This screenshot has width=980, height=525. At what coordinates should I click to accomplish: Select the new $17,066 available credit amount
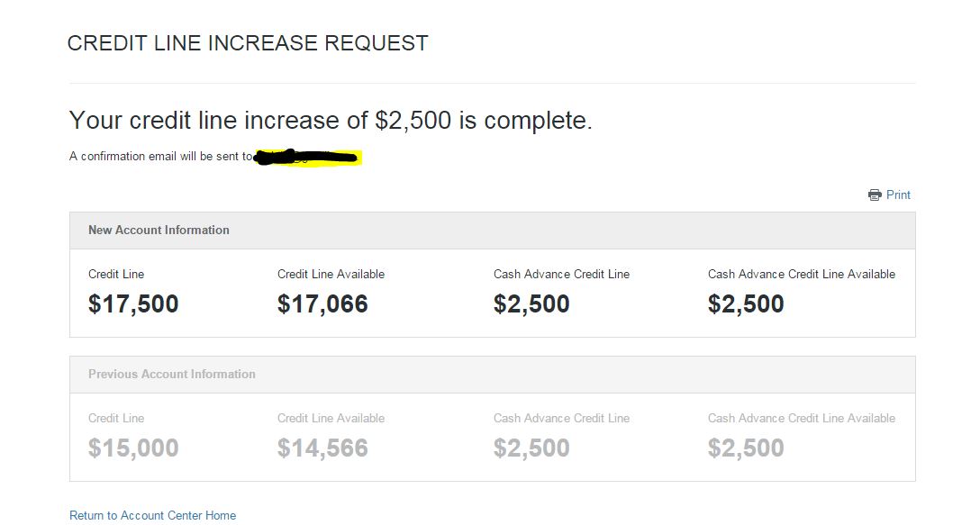322,303
